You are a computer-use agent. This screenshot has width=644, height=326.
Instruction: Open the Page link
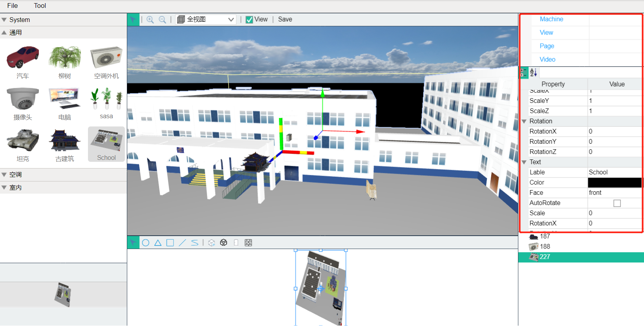tap(547, 46)
